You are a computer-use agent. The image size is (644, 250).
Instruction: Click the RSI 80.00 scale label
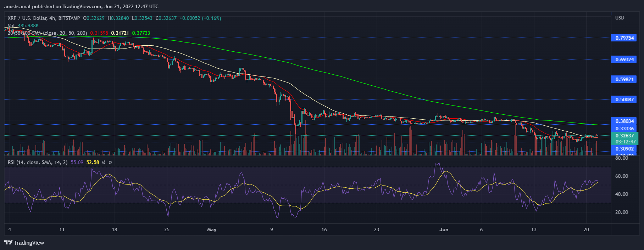point(621,158)
